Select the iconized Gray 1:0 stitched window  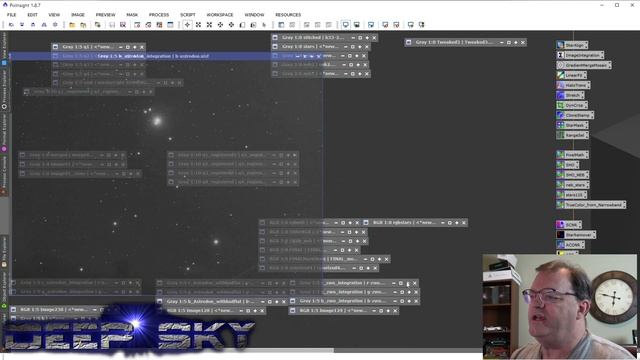click(x=324, y=38)
